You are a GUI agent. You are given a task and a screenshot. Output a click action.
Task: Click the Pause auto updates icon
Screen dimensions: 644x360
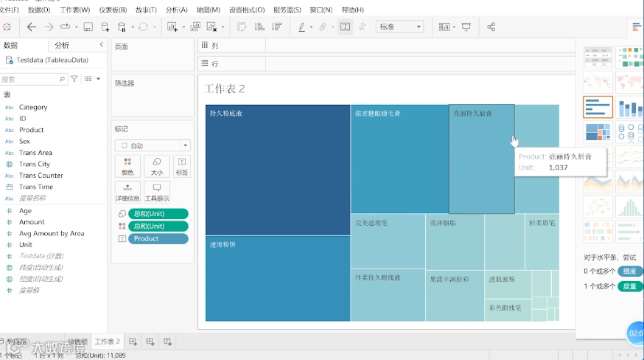coord(122,27)
